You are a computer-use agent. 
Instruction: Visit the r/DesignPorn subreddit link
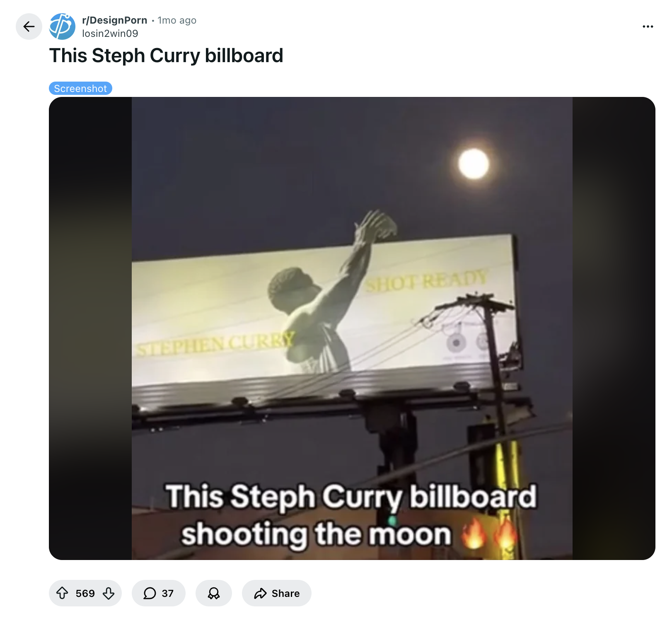tap(115, 20)
